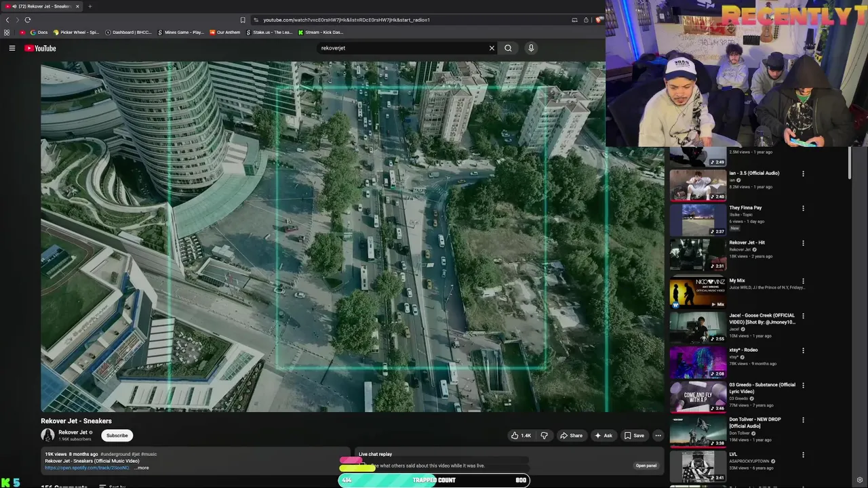
Task: Follow the open.spotify.com track link
Action: pos(87,468)
